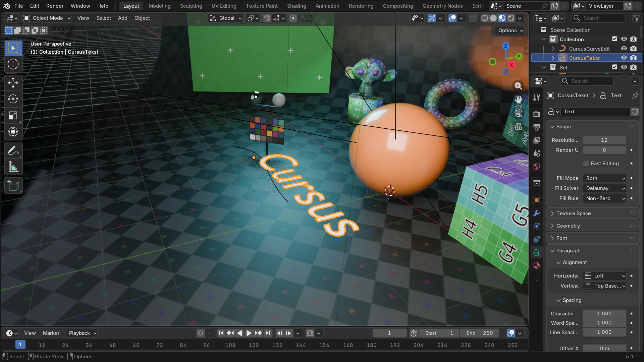The height and width of the screenshot is (362, 644).
Task: Play the animation forward
Action: coord(249,333)
